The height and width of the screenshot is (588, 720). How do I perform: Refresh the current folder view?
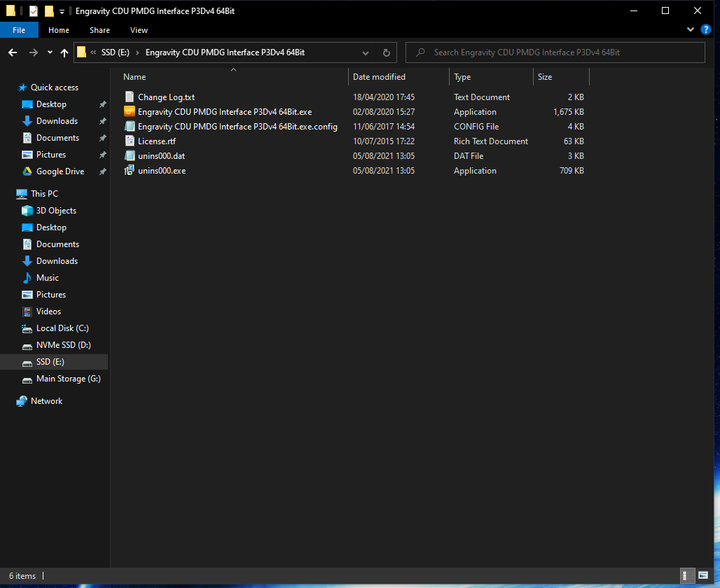coord(387,52)
